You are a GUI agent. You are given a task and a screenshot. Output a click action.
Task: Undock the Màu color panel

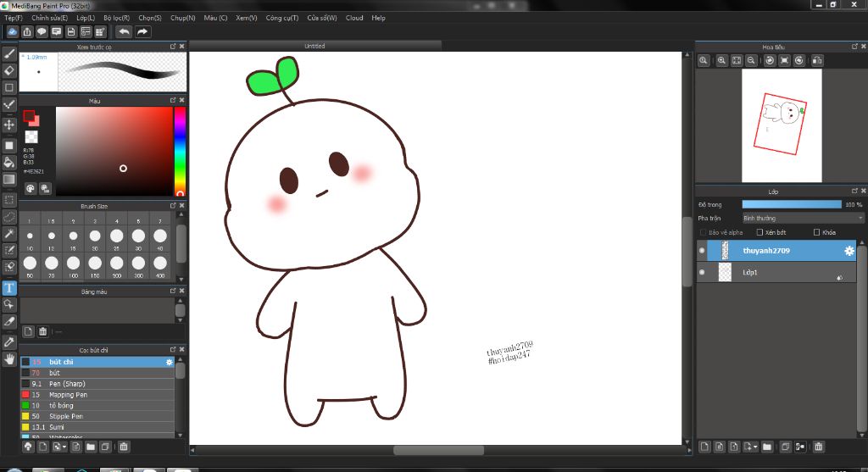tap(173, 100)
